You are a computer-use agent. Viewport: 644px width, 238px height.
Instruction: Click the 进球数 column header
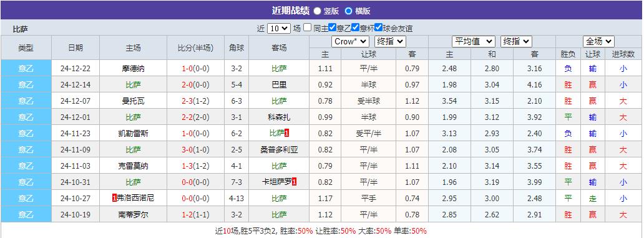(623, 54)
